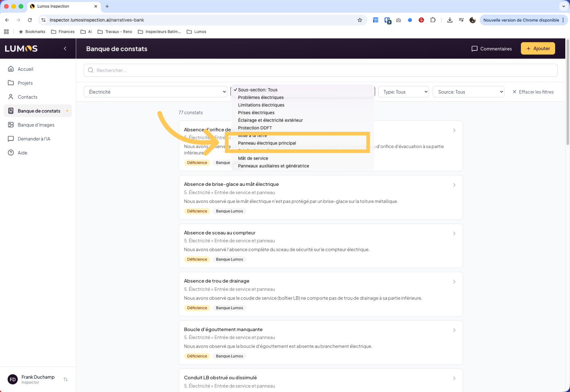The image size is (570, 392).
Task: Open the Commentaires panel
Action: coord(491,49)
